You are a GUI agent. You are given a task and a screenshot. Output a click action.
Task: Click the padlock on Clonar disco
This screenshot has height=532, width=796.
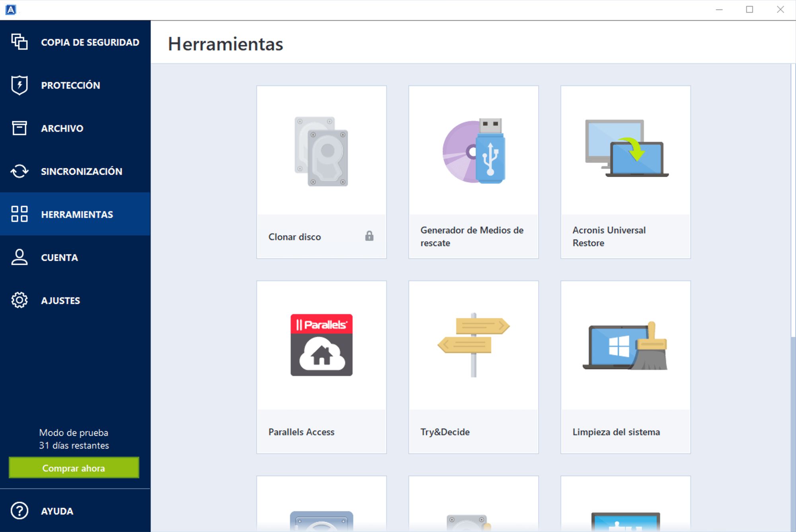369,236
